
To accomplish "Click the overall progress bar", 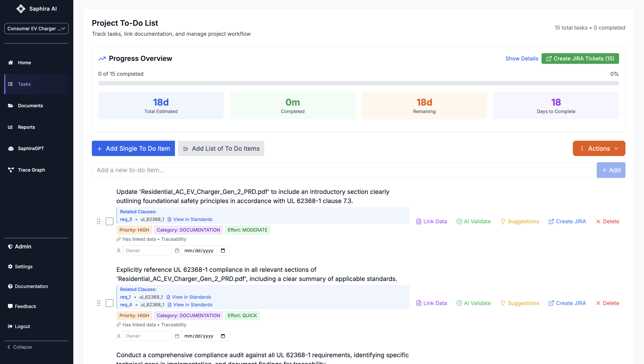I will coord(358,83).
